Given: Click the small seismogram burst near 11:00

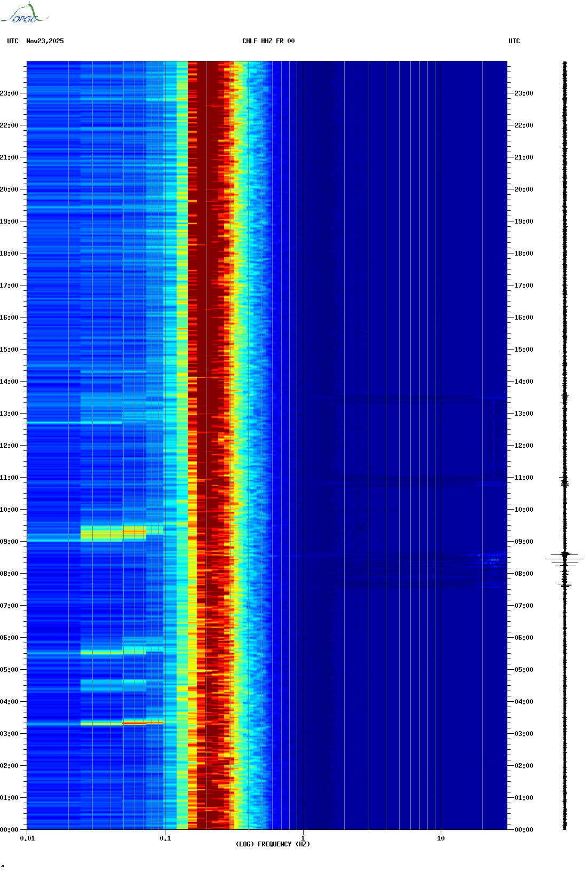Looking at the screenshot, I should (565, 481).
